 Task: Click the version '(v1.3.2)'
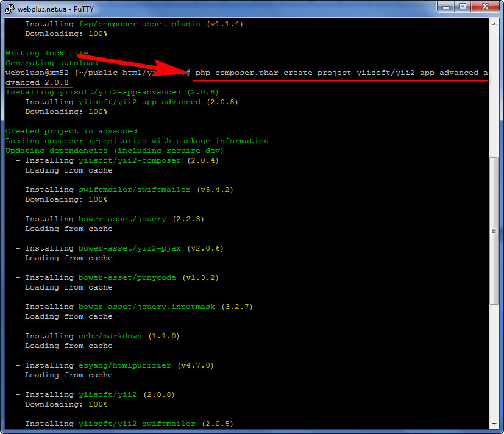tap(201, 278)
